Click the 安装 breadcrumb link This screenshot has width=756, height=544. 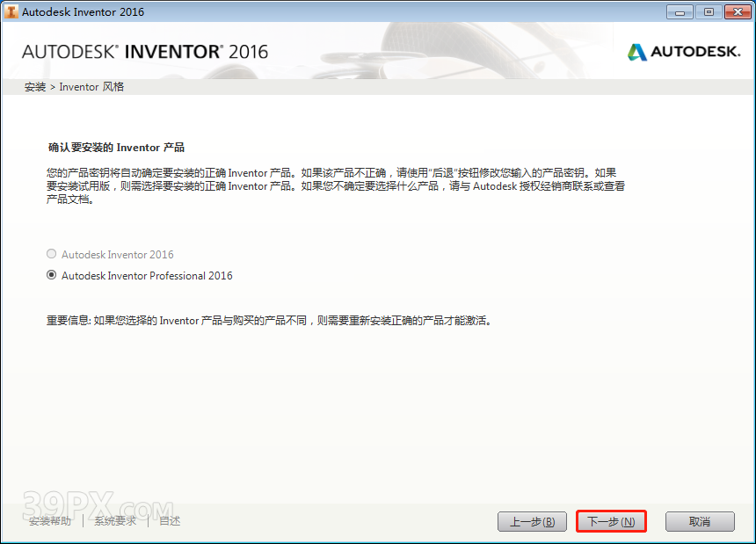34,86
